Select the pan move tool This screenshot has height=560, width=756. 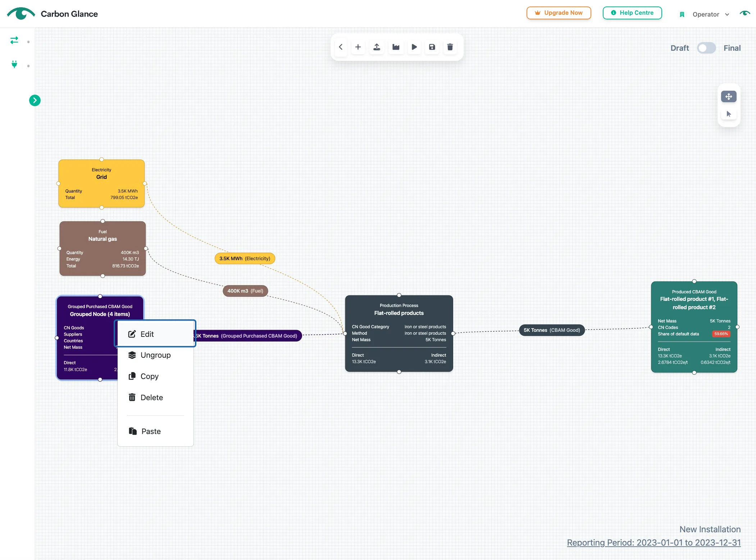(x=729, y=96)
